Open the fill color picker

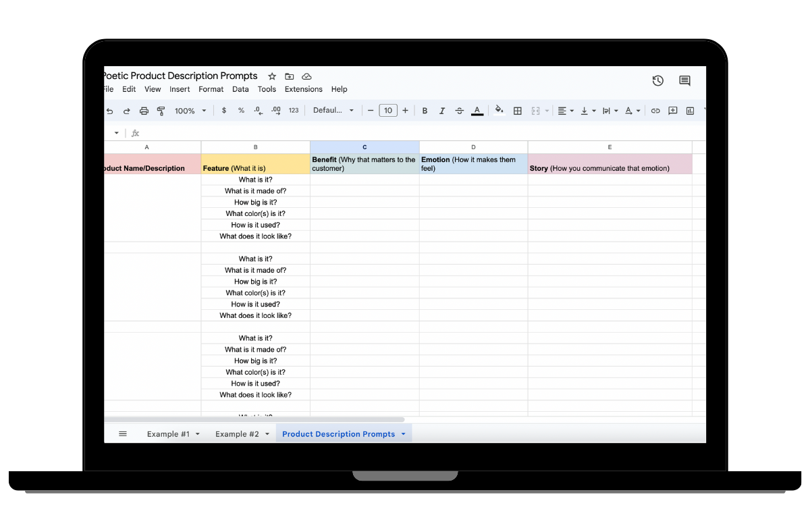[x=499, y=111]
